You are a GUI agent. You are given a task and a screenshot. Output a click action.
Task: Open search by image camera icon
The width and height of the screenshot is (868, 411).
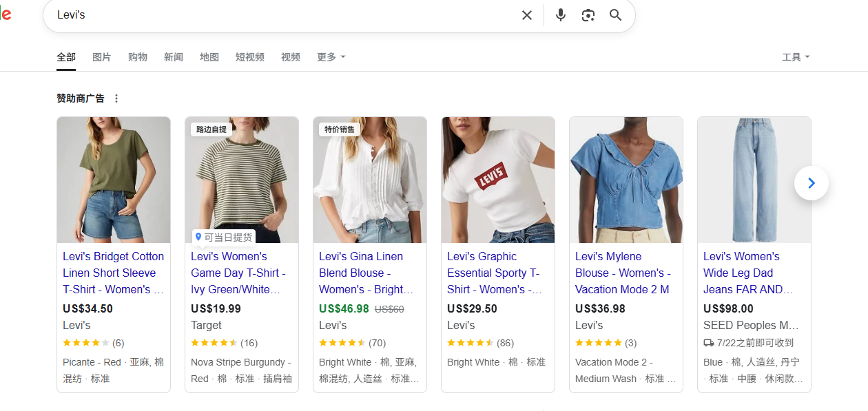click(x=588, y=15)
